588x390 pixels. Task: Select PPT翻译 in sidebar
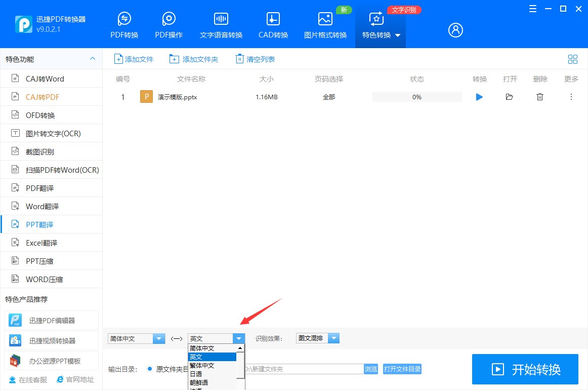click(52, 224)
